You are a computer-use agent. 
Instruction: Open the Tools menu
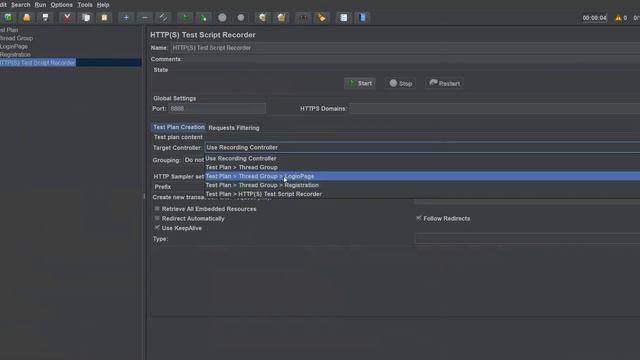click(85, 5)
